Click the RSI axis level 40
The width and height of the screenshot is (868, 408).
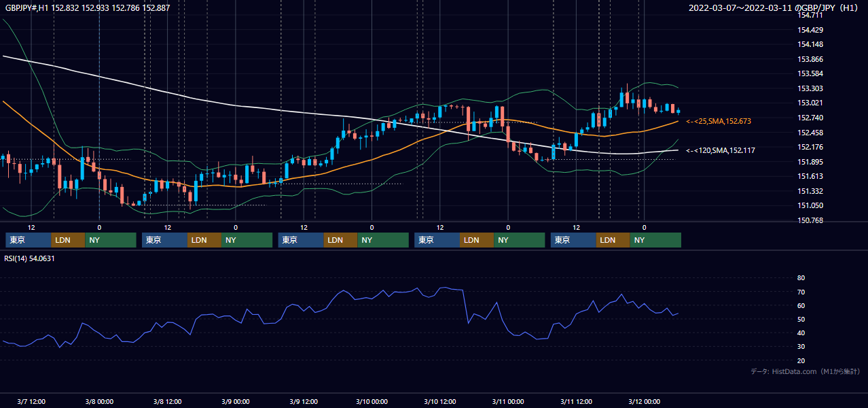pos(801,333)
